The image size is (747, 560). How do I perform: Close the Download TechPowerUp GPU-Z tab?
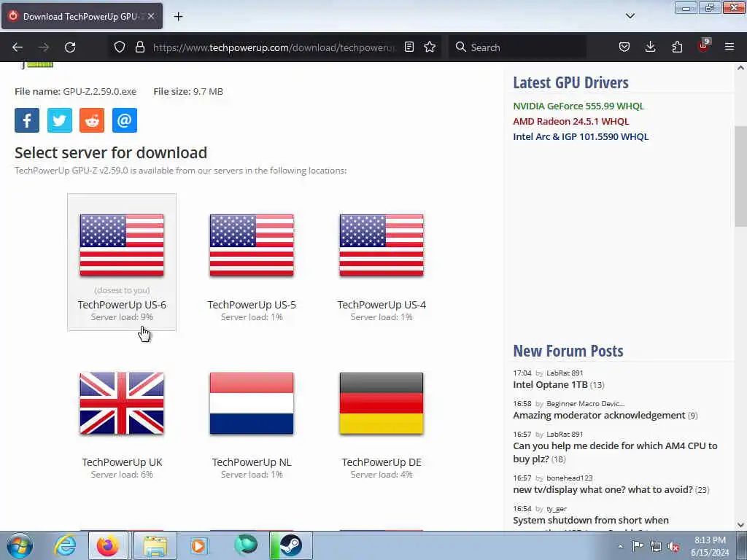coord(151,16)
